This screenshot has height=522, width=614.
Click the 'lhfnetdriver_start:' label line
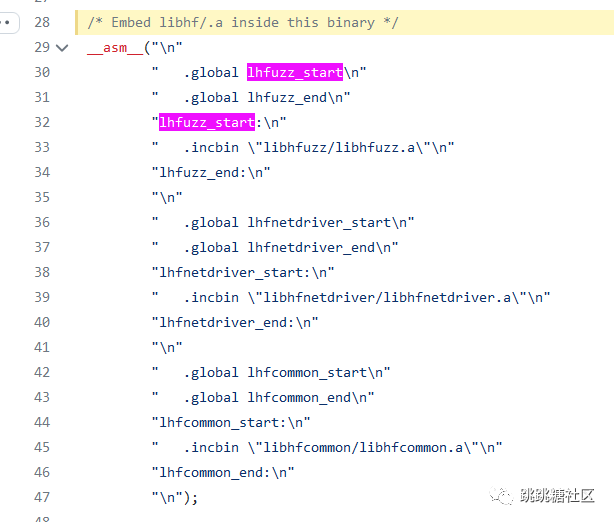243,272
